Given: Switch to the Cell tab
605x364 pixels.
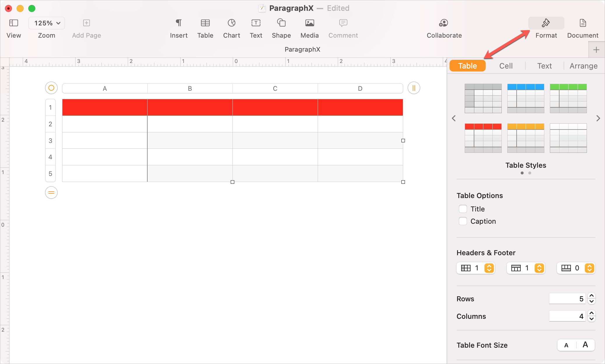Looking at the screenshot, I should (x=506, y=66).
